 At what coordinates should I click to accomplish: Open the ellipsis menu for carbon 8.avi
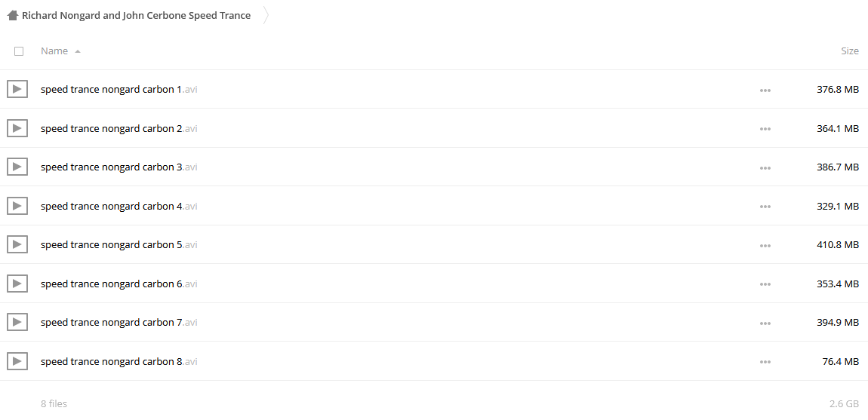pos(765,362)
